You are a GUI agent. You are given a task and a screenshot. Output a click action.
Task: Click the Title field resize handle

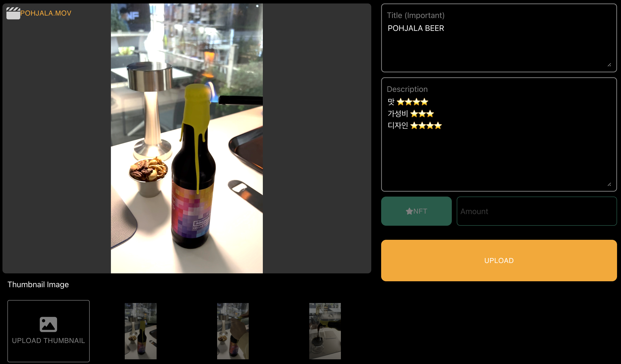(609, 65)
